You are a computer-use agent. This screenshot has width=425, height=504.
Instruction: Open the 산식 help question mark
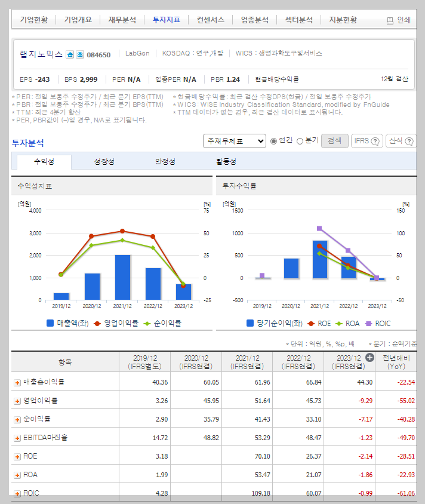click(x=409, y=141)
